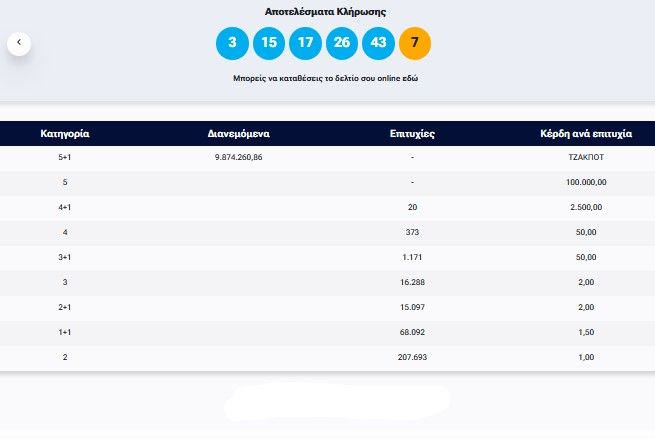
Task: Click the blue number 15 ball
Action: (x=268, y=43)
